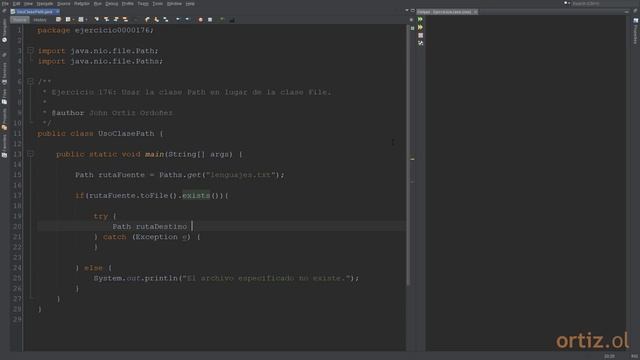Click the highlighted 'exists' method call

(196, 196)
